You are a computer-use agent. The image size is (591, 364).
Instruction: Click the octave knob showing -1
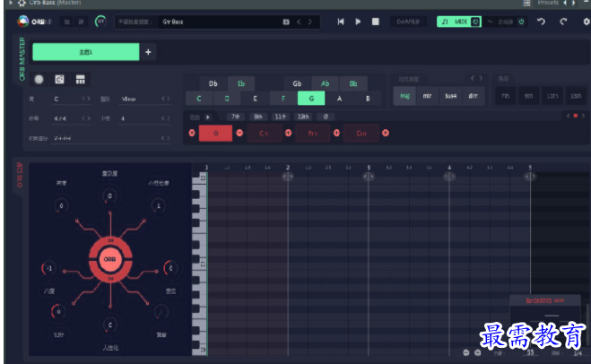49,268
